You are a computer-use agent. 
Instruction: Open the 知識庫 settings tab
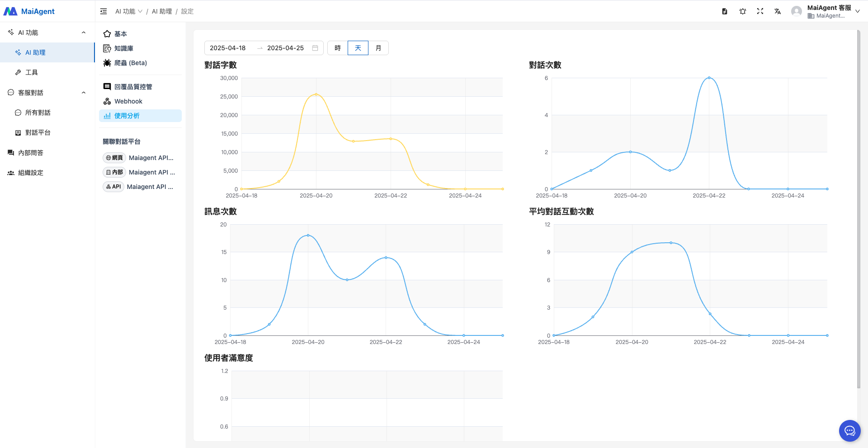pos(123,48)
